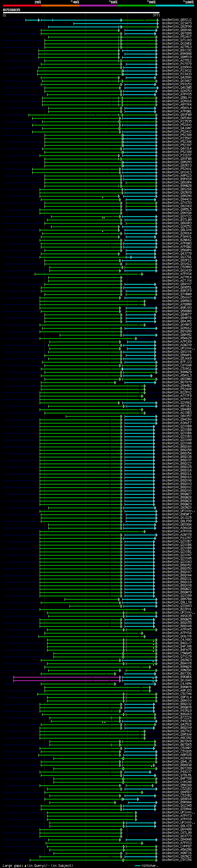
Task: Click label UniRef100_Q84LJ5
Action: click(177, 761)
